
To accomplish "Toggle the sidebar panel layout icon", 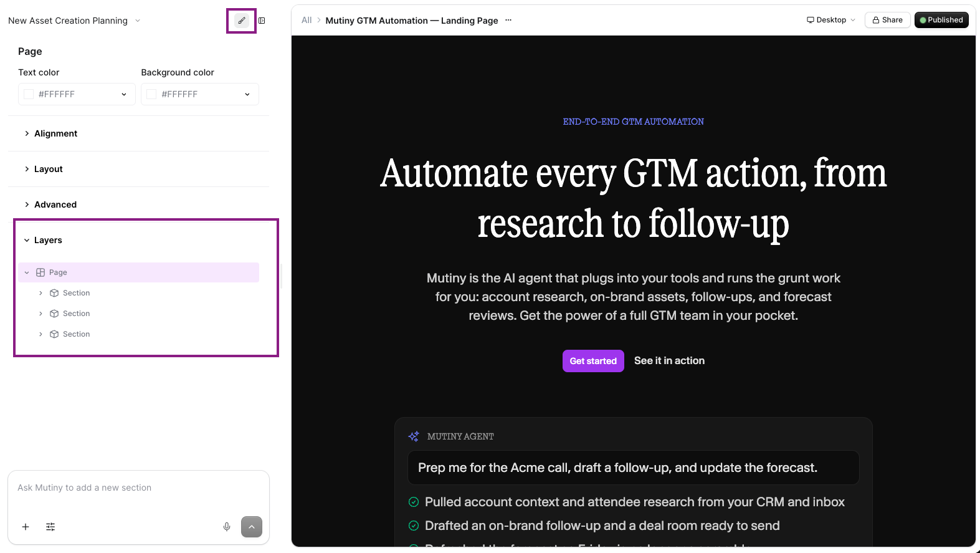I will pyautogui.click(x=262, y=21).
